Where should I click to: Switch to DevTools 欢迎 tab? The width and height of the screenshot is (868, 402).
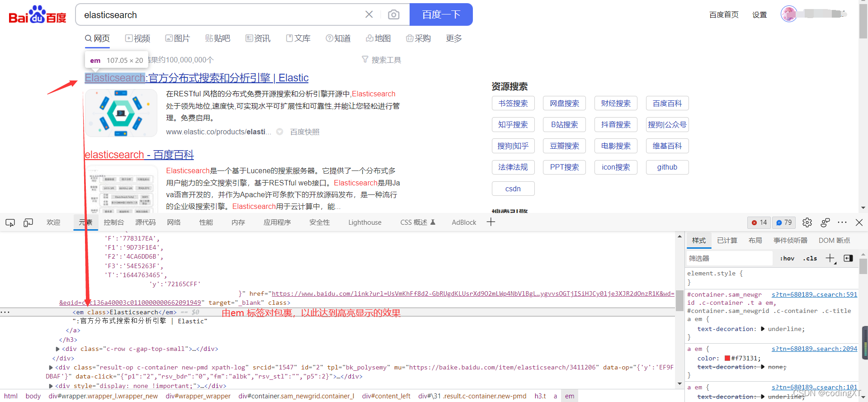(x=53, y=222)
